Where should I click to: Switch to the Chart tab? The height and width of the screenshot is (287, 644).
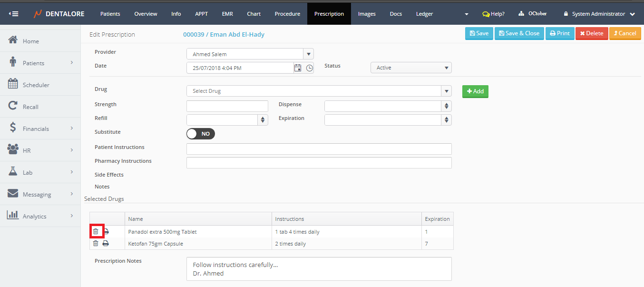[x=254, y=14]
